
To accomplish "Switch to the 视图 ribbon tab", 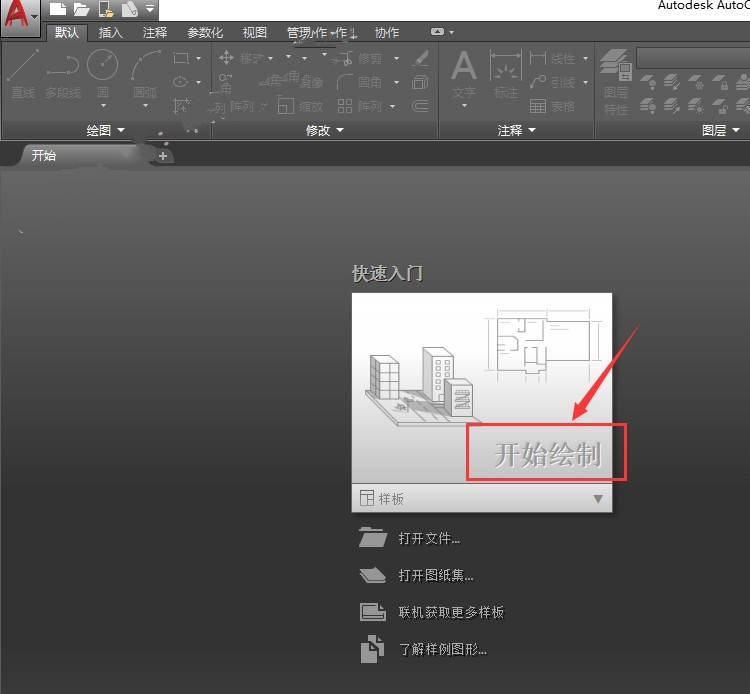I will (255, 33).
